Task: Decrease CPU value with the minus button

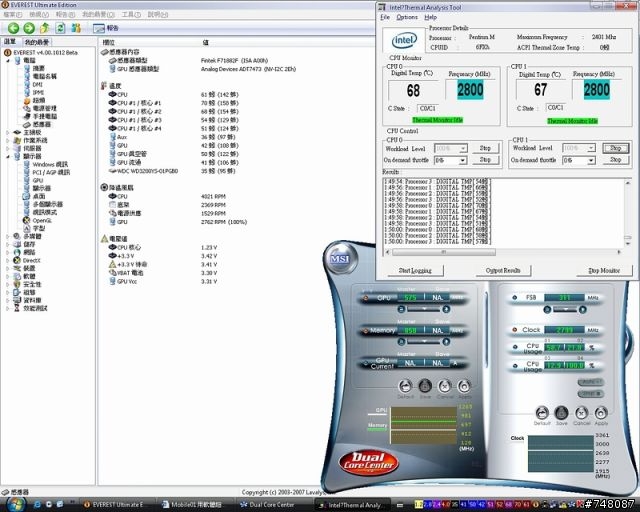Action: pos(401,309)
